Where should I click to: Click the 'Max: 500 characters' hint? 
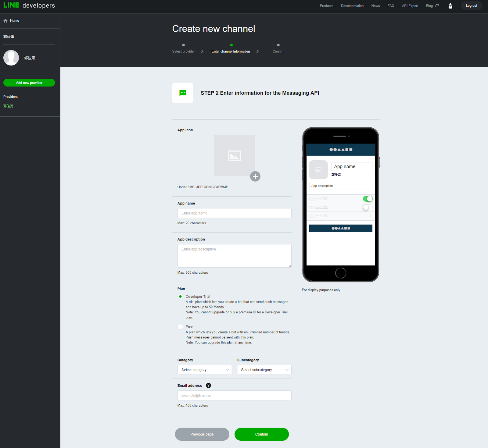tap(192, 272)
